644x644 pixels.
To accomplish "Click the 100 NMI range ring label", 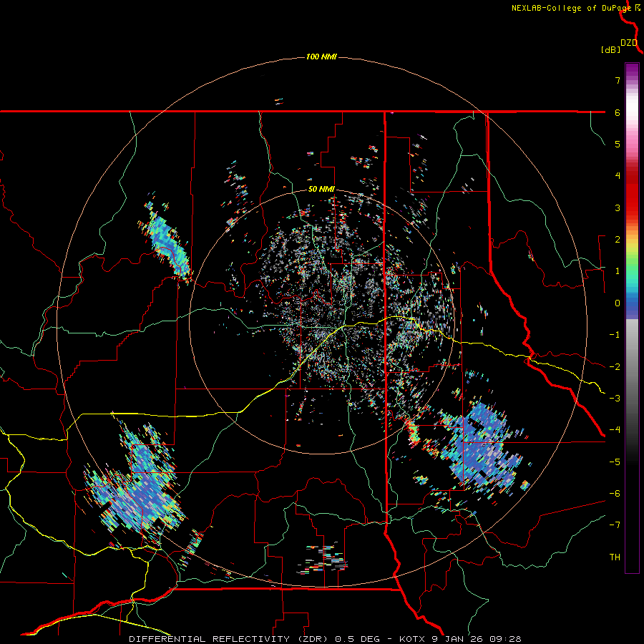I will (x=321, y=57).
